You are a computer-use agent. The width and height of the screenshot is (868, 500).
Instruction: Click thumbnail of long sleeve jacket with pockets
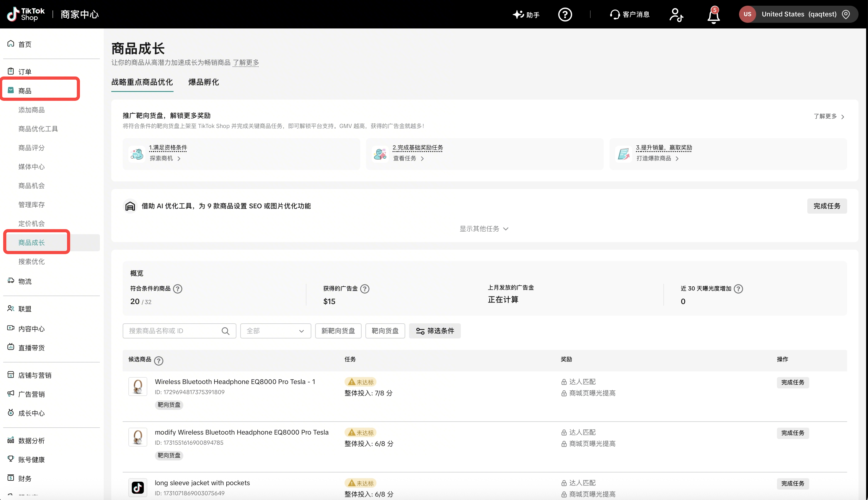click(138, 488)
